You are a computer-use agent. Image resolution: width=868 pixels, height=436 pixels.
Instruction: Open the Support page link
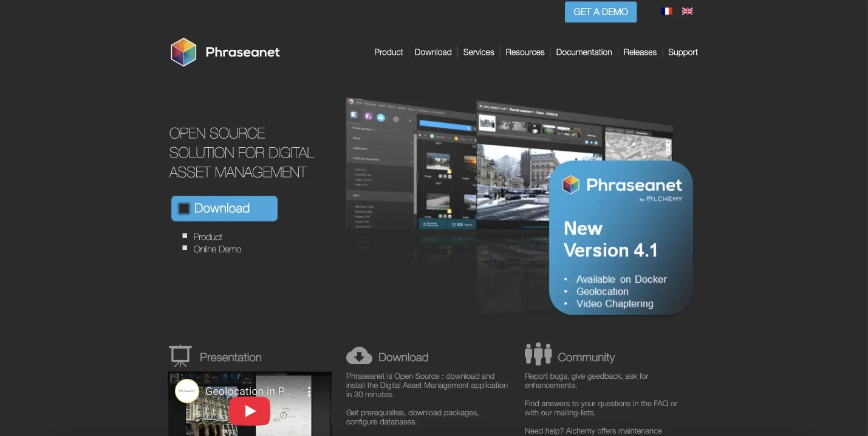[x=683, y=52]
